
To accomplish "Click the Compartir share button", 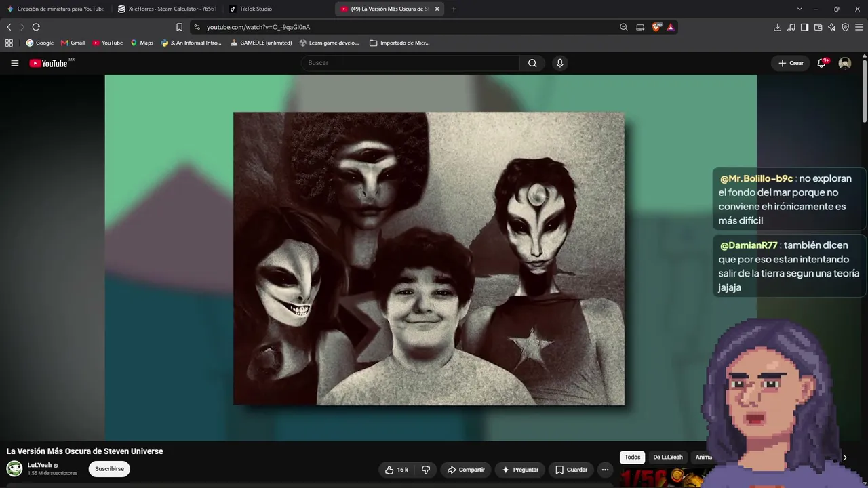I will point(466,470).
